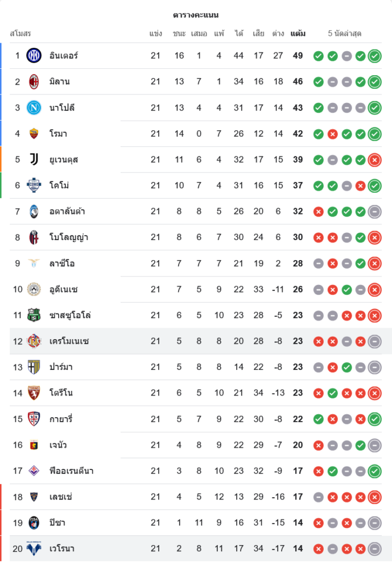
Task: Open the โรมา team link
Action: pyautogui.click(x=59, y=134)
